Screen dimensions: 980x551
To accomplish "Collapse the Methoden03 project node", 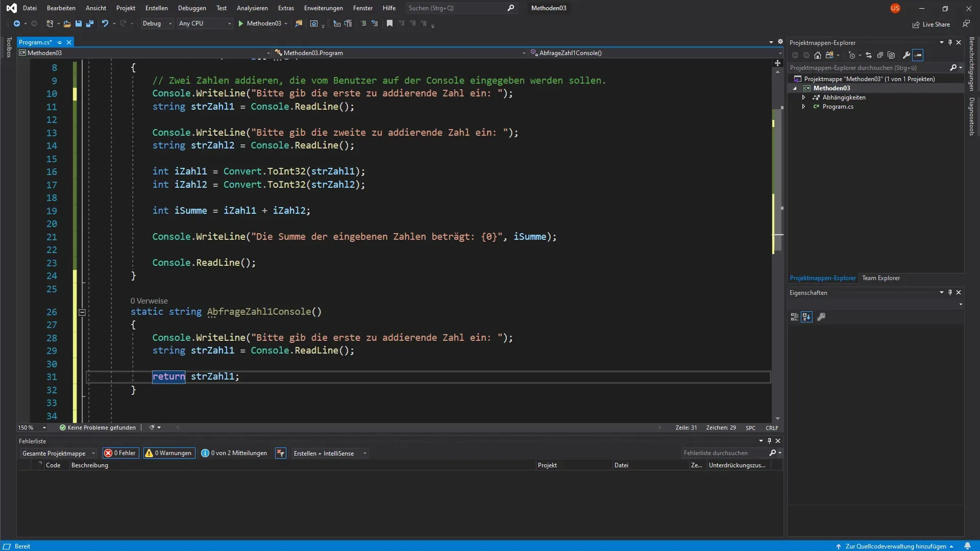I will click(x=795, y=88).
